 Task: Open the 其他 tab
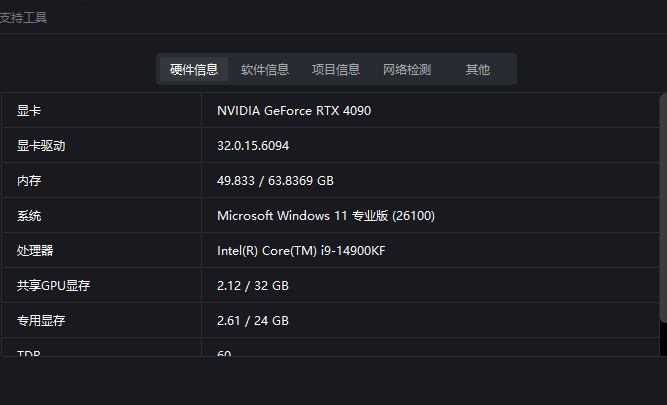pyautogui.click(x=478, y=69)
